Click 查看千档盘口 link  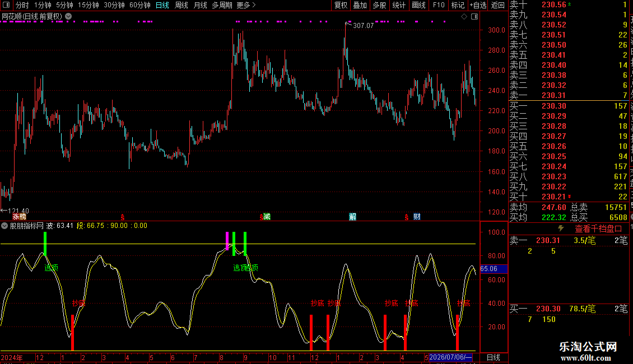click(598, 229)
